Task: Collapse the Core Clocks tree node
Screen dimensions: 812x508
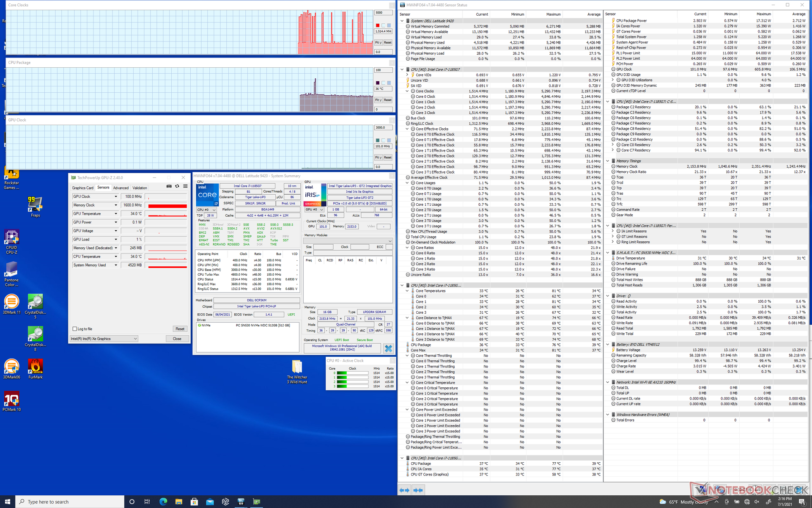Action: pyautogui.click(x=407, y=91)
